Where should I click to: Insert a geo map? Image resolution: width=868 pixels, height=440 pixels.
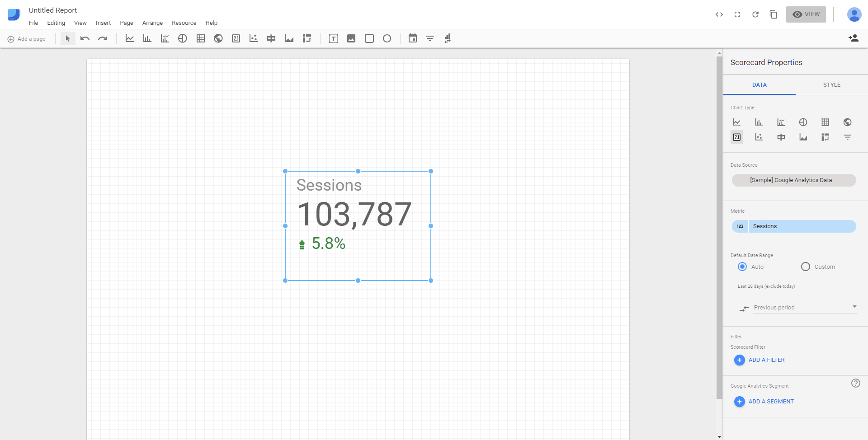(218, 38)
